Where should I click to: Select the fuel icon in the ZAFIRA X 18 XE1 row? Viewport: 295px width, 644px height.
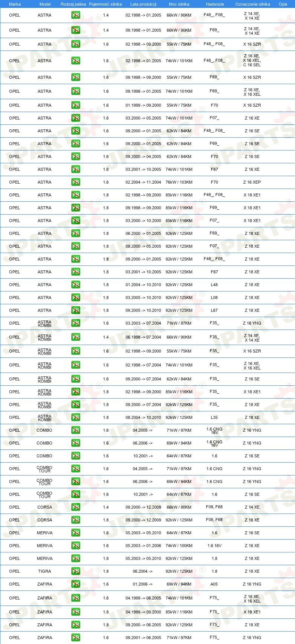point(75,612)
